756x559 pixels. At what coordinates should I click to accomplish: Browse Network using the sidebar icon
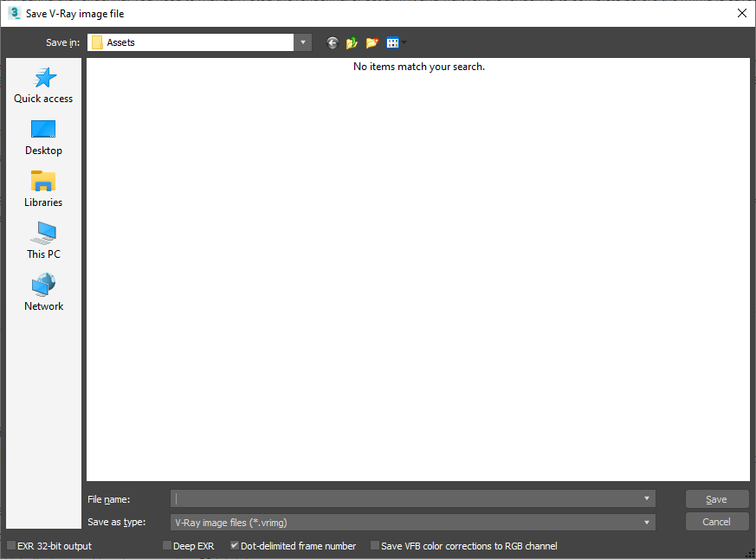(42, 292)
